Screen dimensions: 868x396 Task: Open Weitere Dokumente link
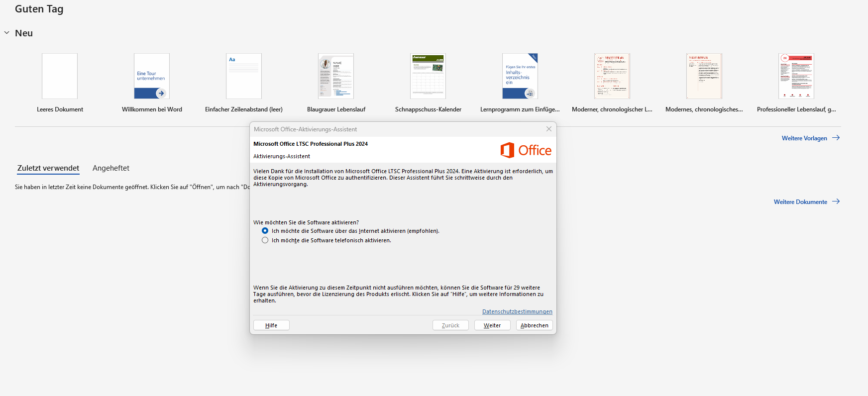[807, 201]
